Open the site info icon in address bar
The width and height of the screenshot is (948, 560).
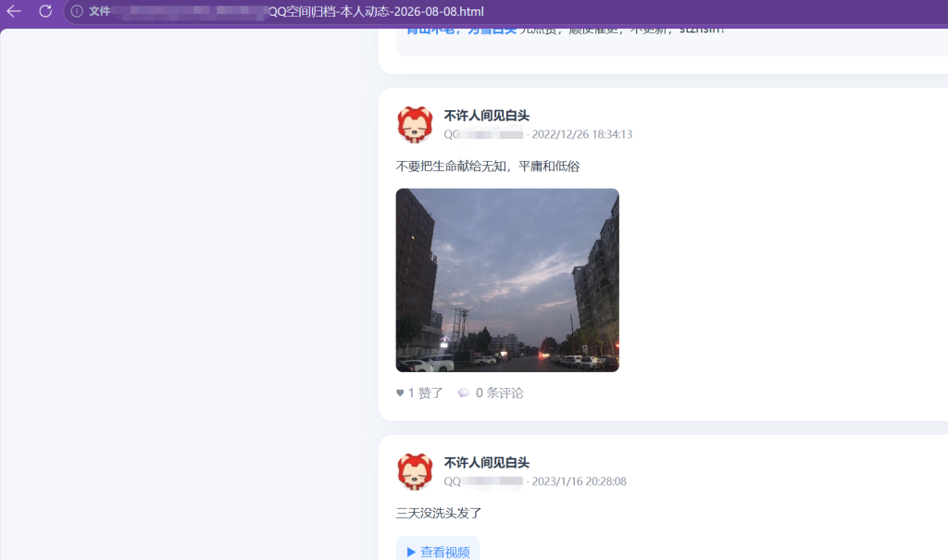pos(77,11)
